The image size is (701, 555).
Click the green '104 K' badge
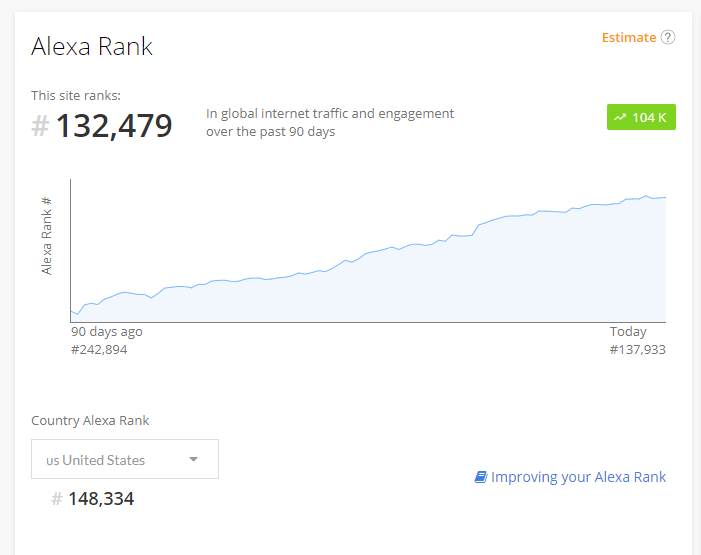641,118
